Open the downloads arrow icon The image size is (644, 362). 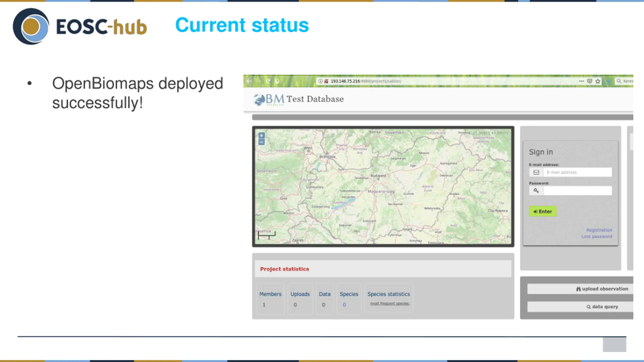coord(608,81)
